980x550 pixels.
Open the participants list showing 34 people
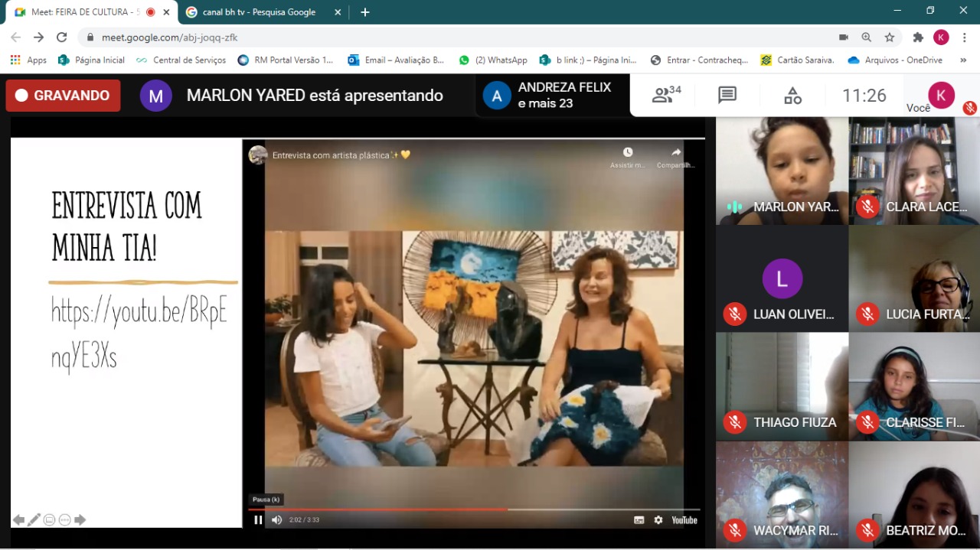[x=666, y=95]
